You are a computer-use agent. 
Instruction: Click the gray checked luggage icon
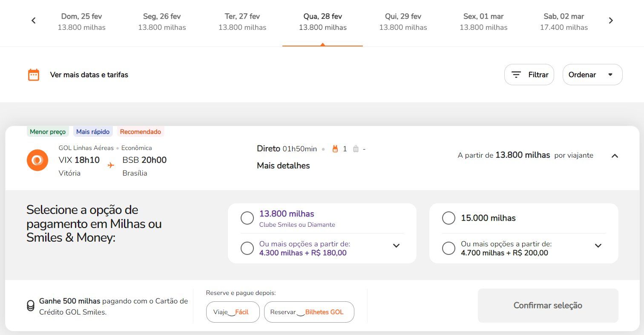click(x=356, y=149)
